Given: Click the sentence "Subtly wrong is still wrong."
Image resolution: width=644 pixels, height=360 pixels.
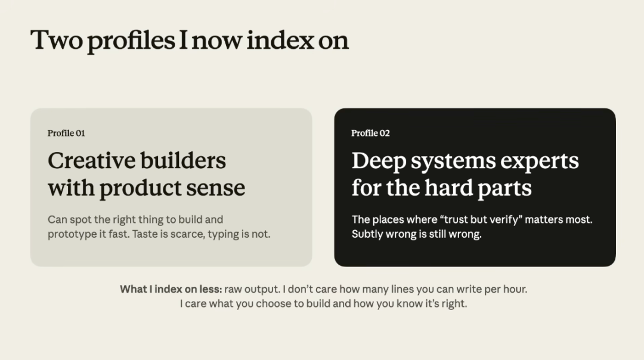Looking at the screenshot, I should pos(416,234).
